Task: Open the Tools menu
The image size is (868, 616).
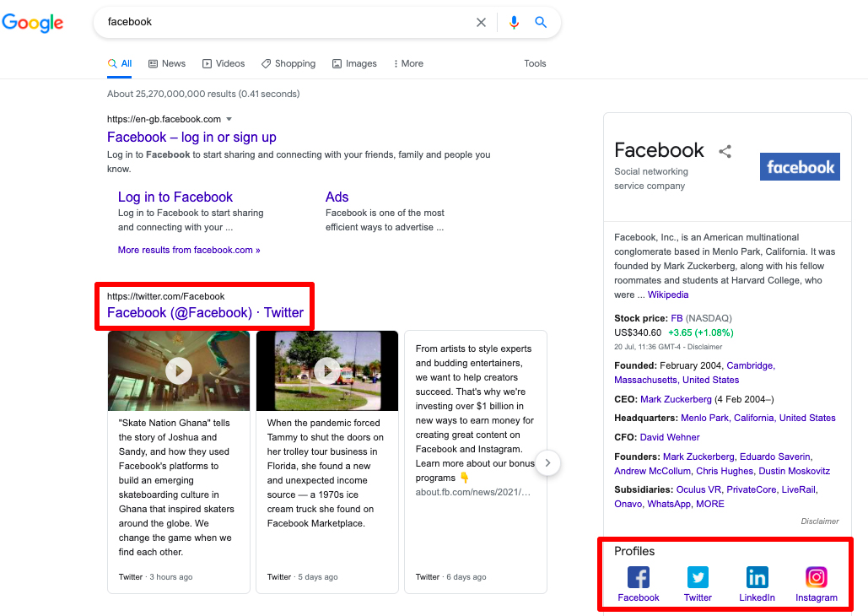Action: coord(536,63)
